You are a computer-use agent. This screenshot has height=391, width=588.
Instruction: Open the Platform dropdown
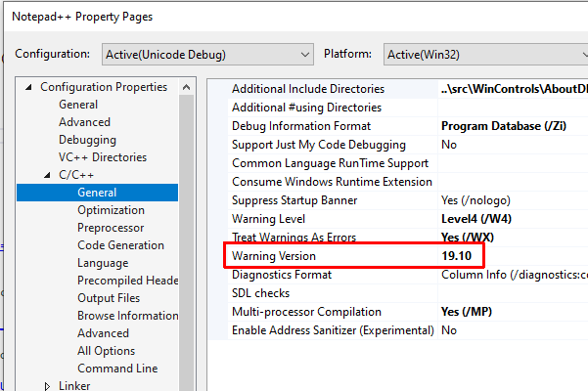[x=485, y=55]
